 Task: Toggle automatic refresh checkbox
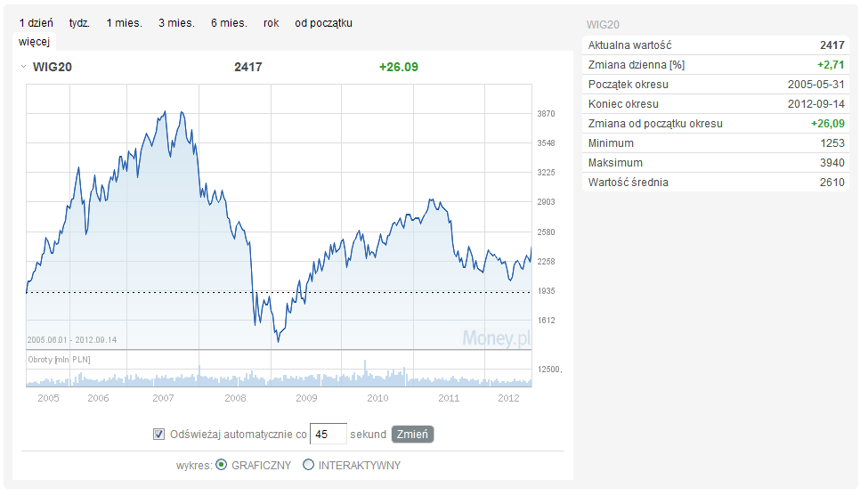coord(159,435)
